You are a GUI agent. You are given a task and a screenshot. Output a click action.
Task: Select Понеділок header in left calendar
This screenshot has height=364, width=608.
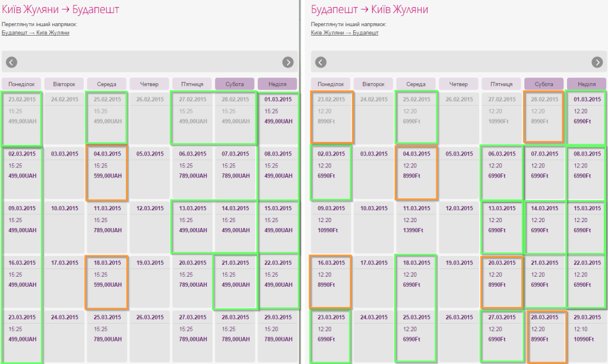coord(22,84)
